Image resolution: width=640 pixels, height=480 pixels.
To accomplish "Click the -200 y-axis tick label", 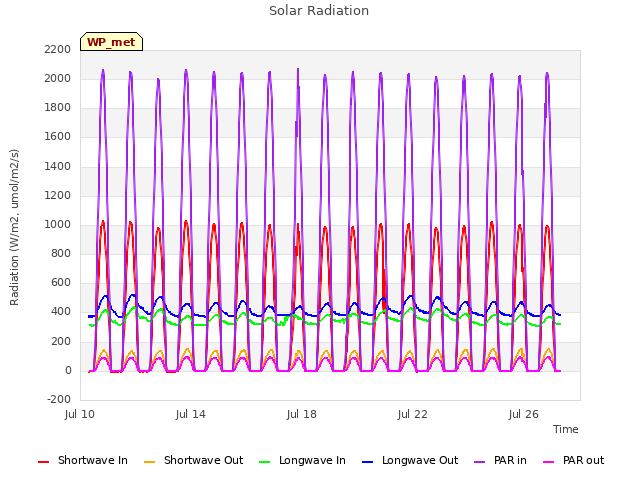I will tap(59, 400).
